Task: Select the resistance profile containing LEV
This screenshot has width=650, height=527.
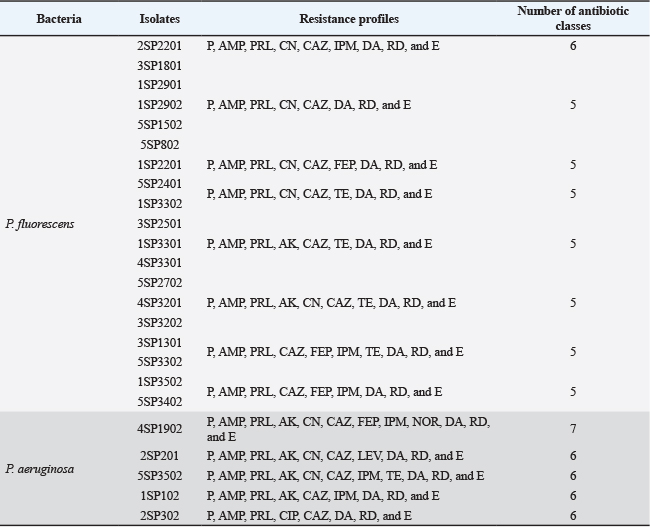Action: [335, 456]
